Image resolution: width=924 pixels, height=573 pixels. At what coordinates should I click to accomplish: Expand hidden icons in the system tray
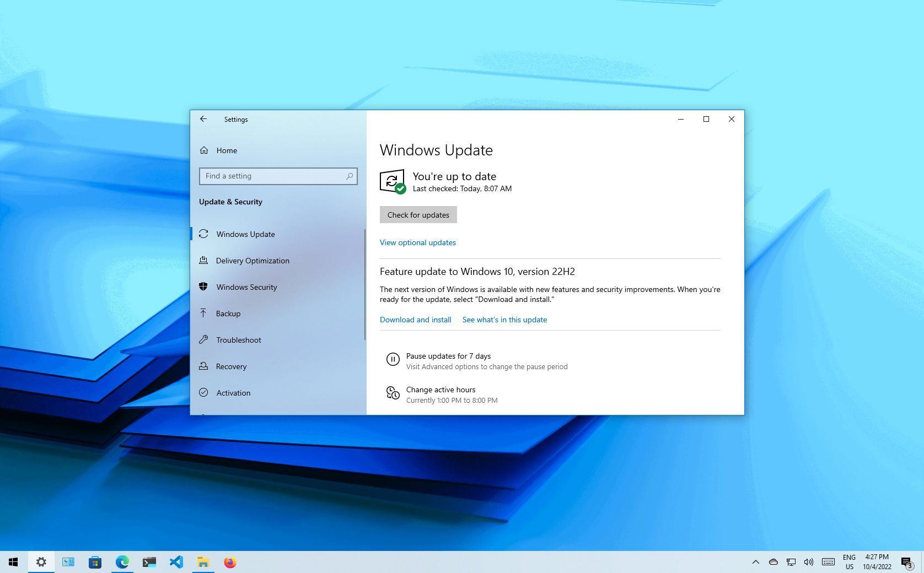coord(755,562)
